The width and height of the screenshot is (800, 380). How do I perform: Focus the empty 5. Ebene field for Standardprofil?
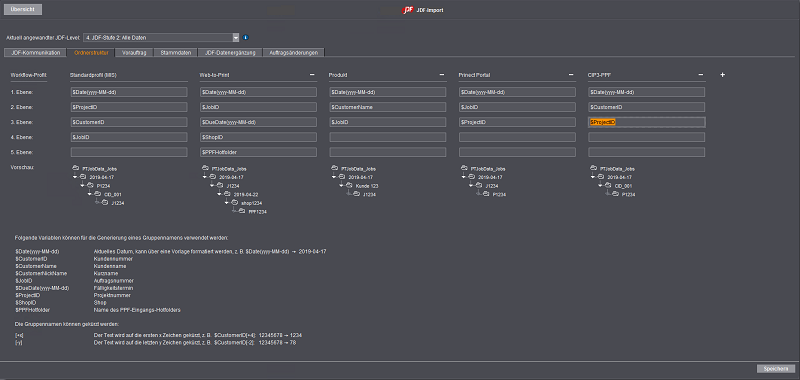point(129,152)
